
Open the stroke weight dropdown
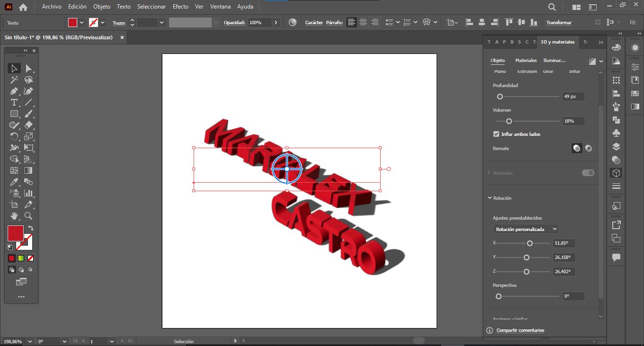(162, 22)
